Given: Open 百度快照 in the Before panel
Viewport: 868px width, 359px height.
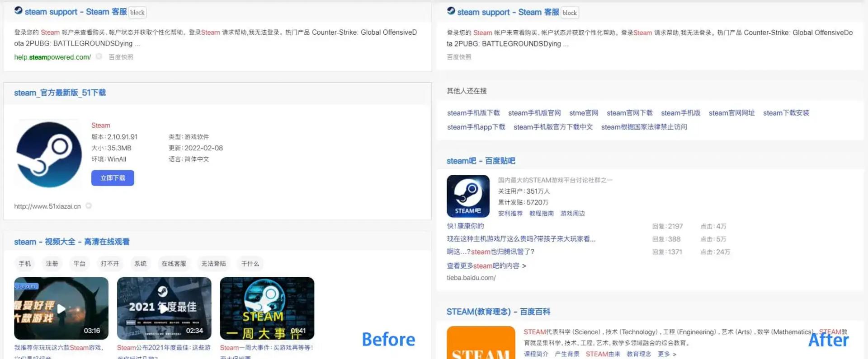Looking at the screenshot, I should pyautogui.click(x=121, y=57).
